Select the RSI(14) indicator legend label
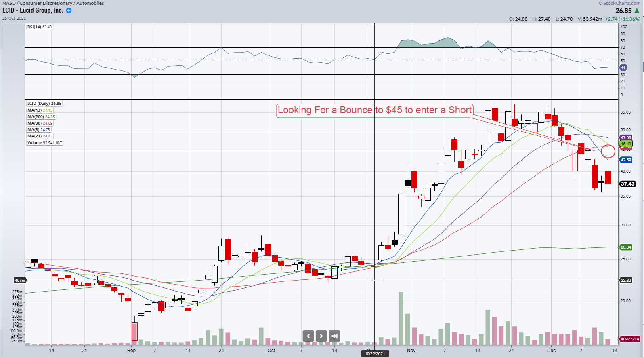The height and width of the screenshot is (357, 644). point(40,27)
